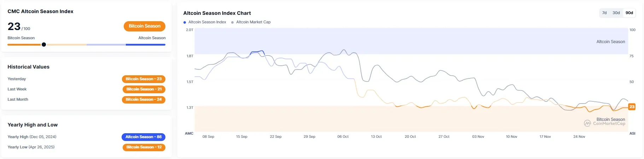Click the Altcoin Season zone label on chart
Viewport: 644px width, 159px height.
click(610, 42)
